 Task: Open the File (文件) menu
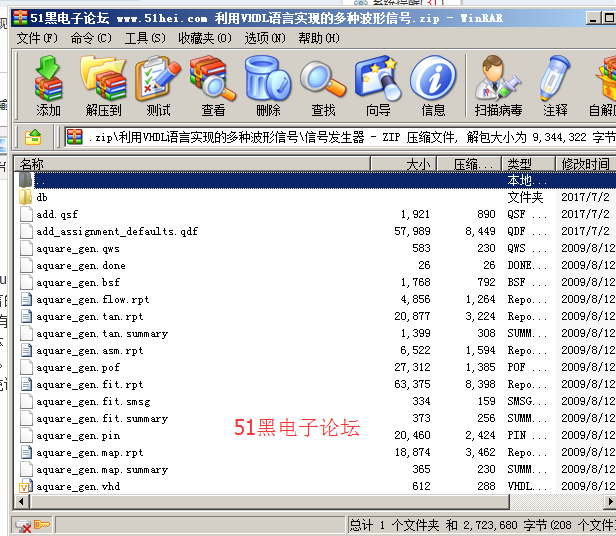[x=37, y=38]
